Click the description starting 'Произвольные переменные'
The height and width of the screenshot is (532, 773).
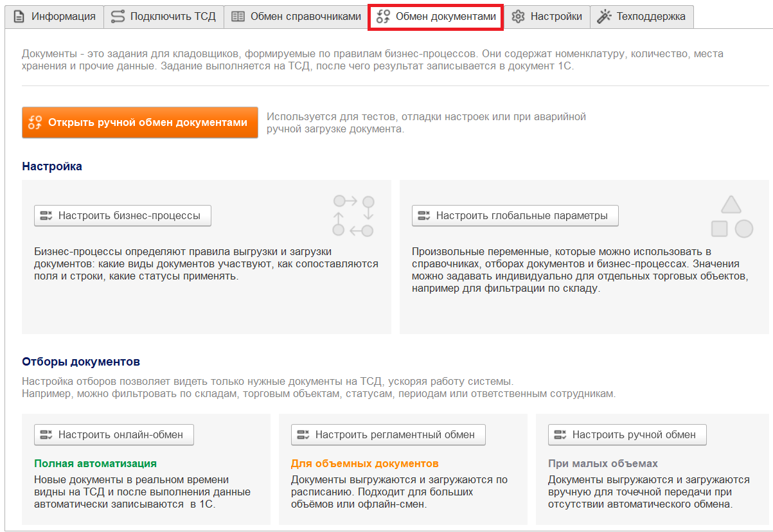tap(580, 270)
